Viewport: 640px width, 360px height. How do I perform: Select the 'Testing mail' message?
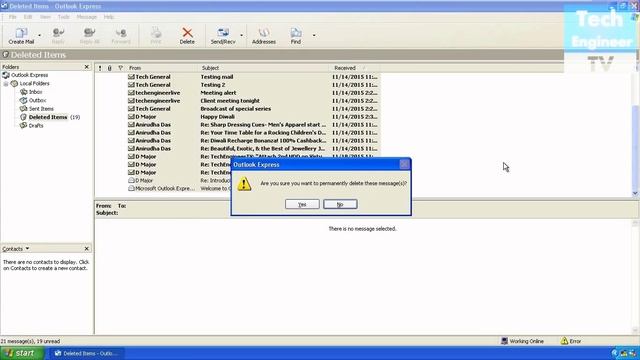(x=238, y=77)
